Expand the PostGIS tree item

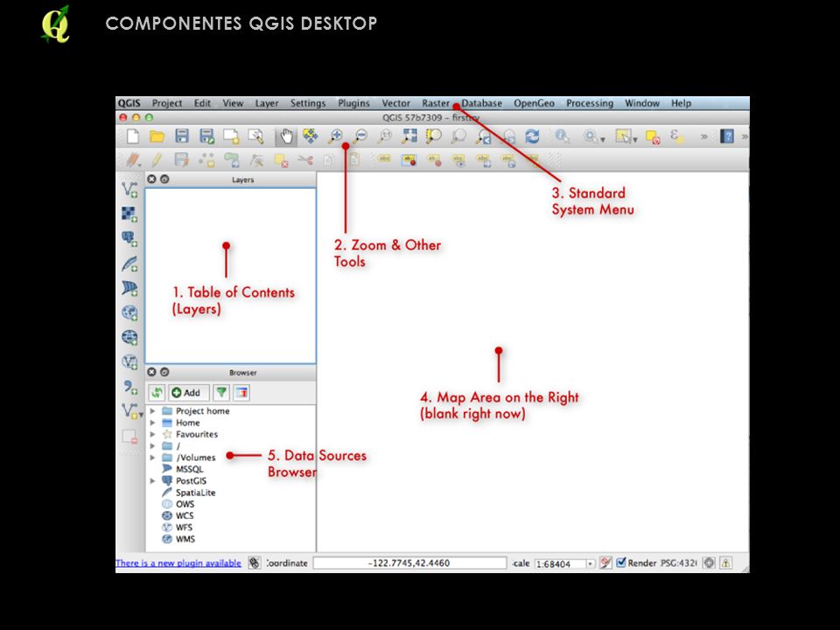(152, 481)
